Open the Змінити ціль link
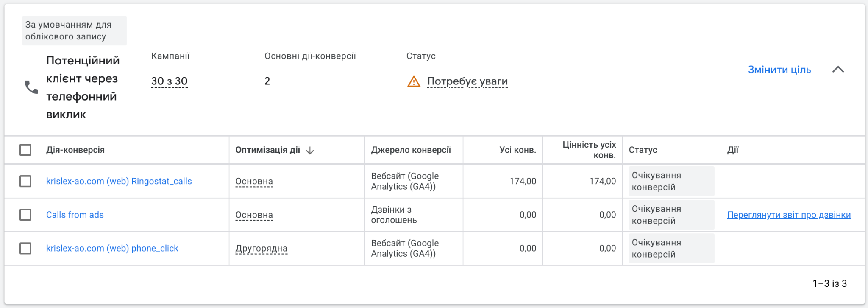This screenshot has height=308, width=868. pos(779,70)
